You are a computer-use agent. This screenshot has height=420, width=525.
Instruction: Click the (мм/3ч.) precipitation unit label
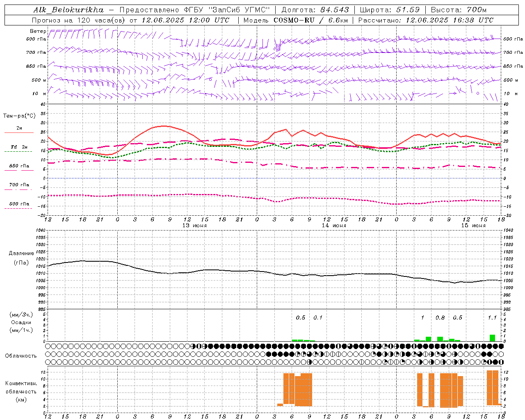(x=21, y=315)
